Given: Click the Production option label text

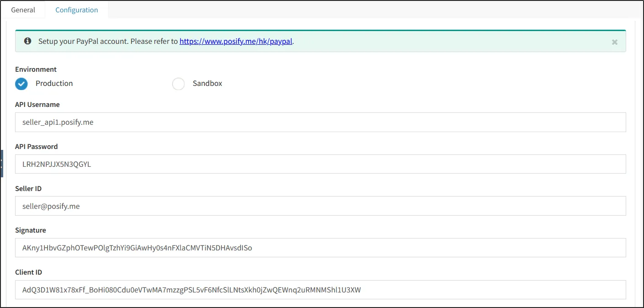Looking at the screenshot, I should pos(54,84).
